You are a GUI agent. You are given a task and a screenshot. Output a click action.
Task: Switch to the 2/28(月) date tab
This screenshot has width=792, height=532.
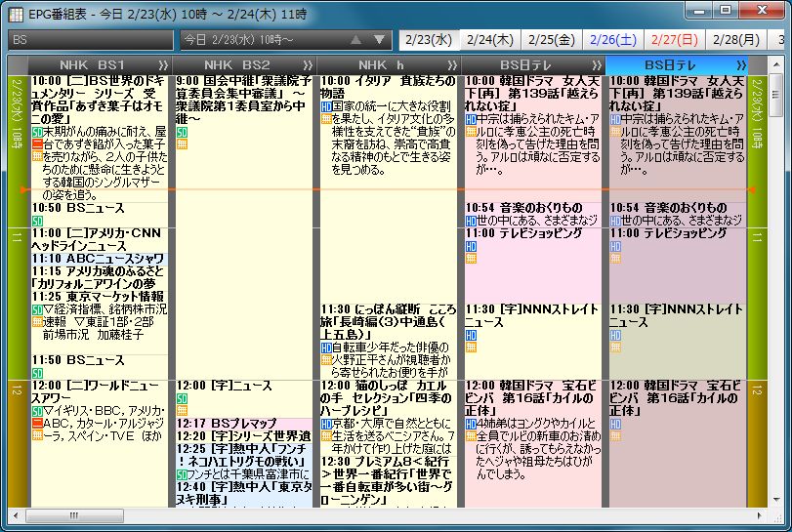tap(736, 40)
